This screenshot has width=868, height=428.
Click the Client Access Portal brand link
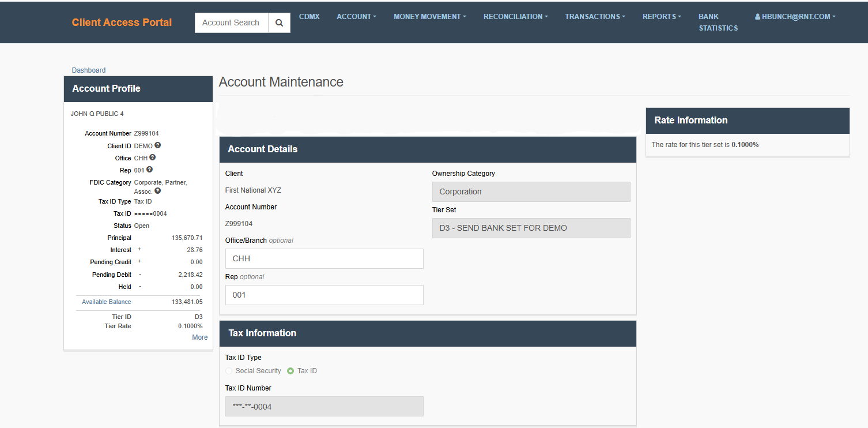click(122, 22)
